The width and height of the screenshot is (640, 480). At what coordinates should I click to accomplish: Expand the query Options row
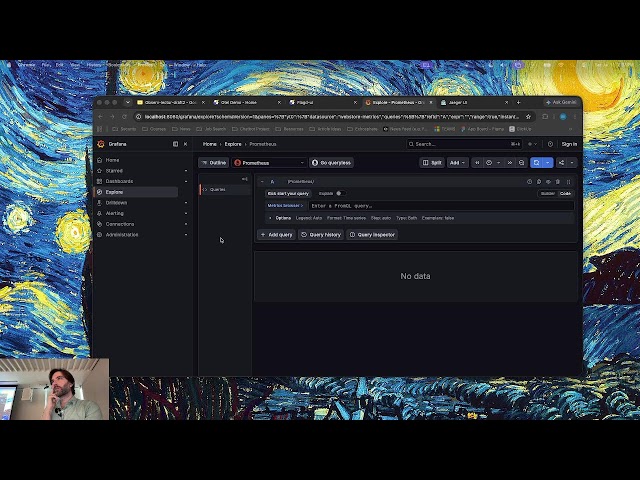pyautogui.click(x=419, y=218)
